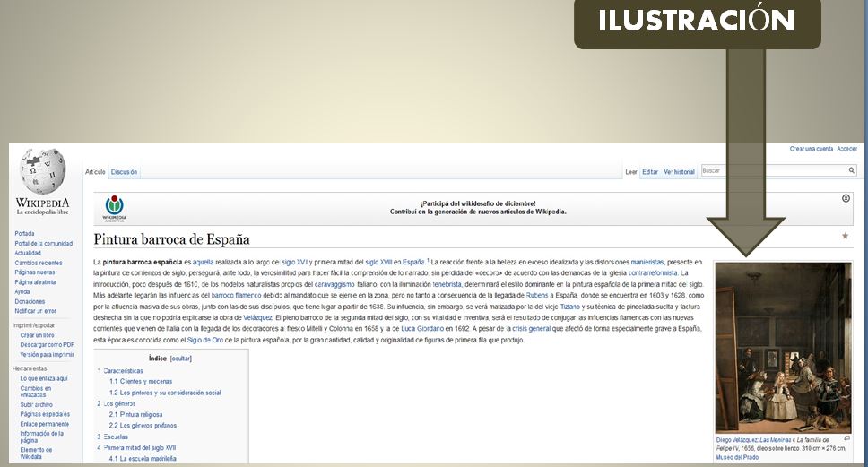The width and height of the screenshot is (868, 467).
Task: Collapse the Índice with ocultar
Action: pos(180,359)
